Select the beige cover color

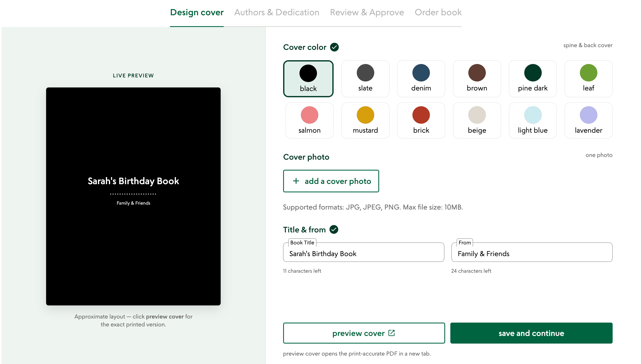[x=477, y=120]
